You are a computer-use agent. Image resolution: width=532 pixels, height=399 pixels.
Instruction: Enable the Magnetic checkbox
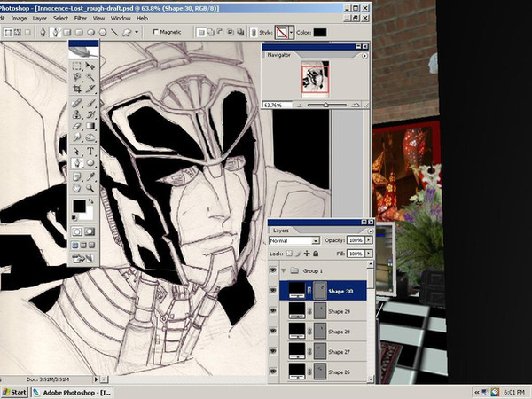[157, 32]
